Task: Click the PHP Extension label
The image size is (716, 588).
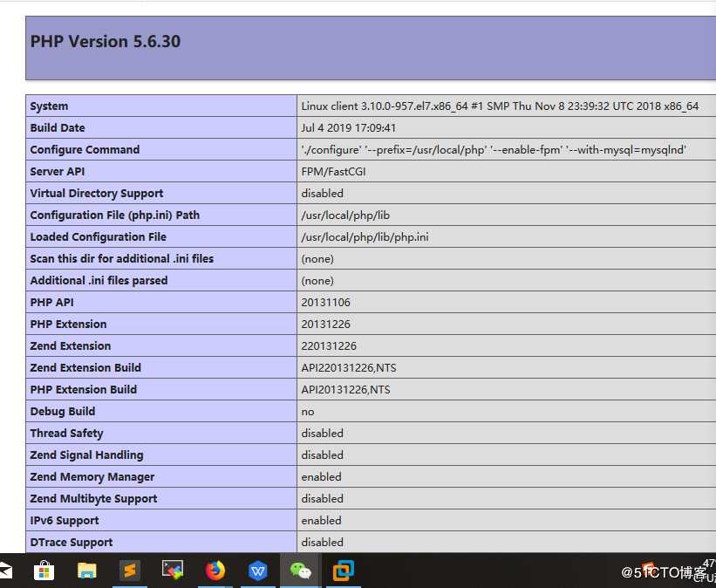Action: (69, 325)
